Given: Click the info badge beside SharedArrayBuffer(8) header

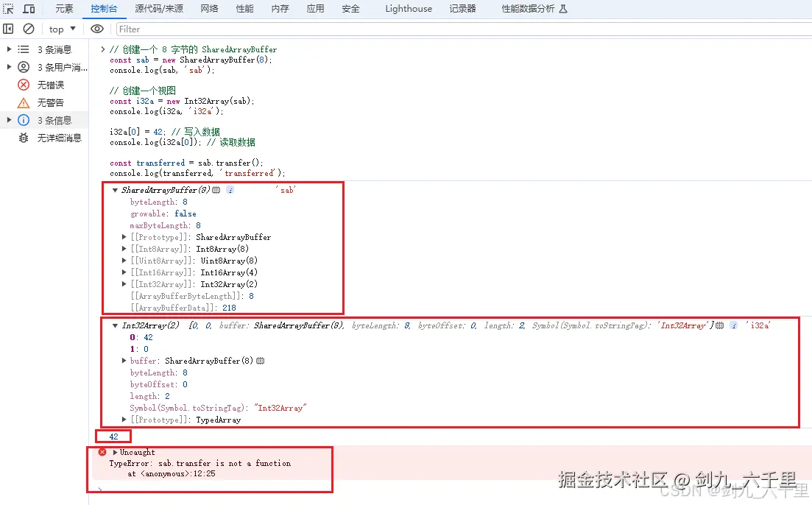Looking at the screenshot, I should (x=230, y=190).
